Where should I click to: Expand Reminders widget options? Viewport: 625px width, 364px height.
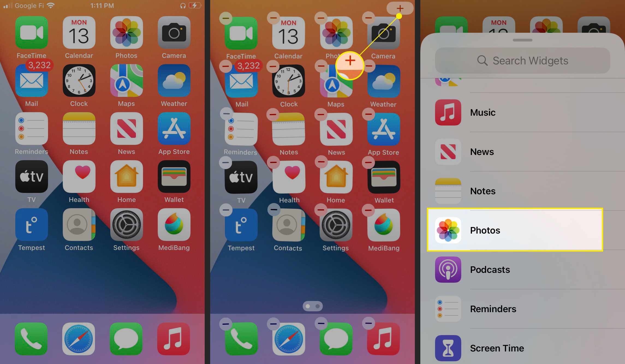518,309
